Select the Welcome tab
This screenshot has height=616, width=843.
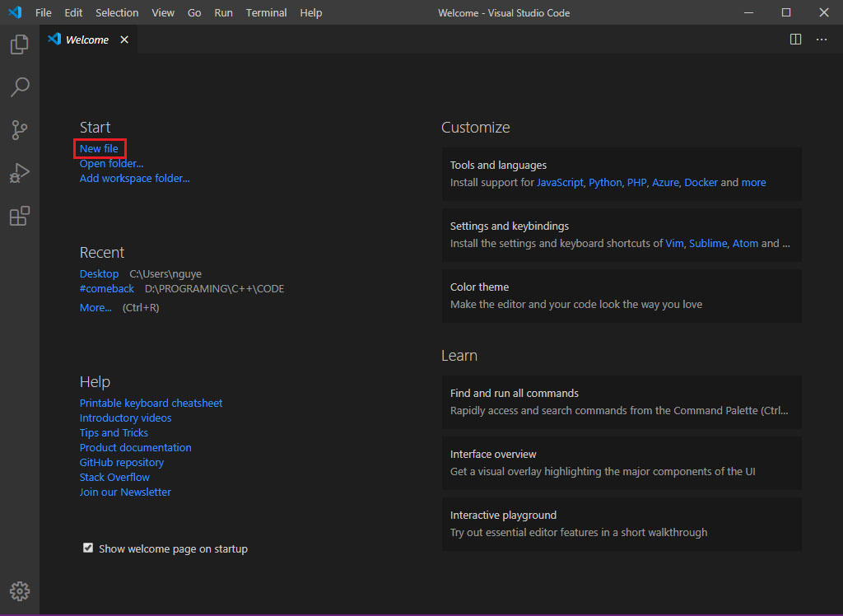click(x=86, y=40)
